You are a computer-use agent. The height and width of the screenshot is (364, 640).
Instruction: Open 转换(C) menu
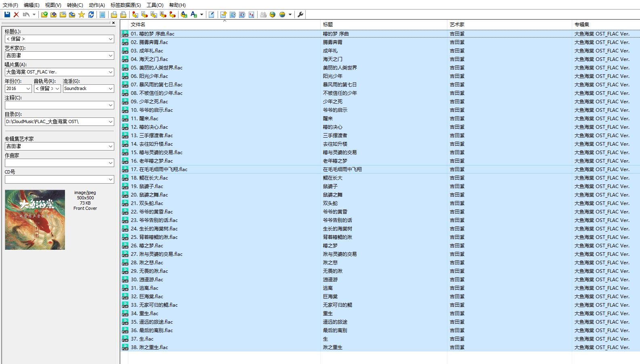75,5
